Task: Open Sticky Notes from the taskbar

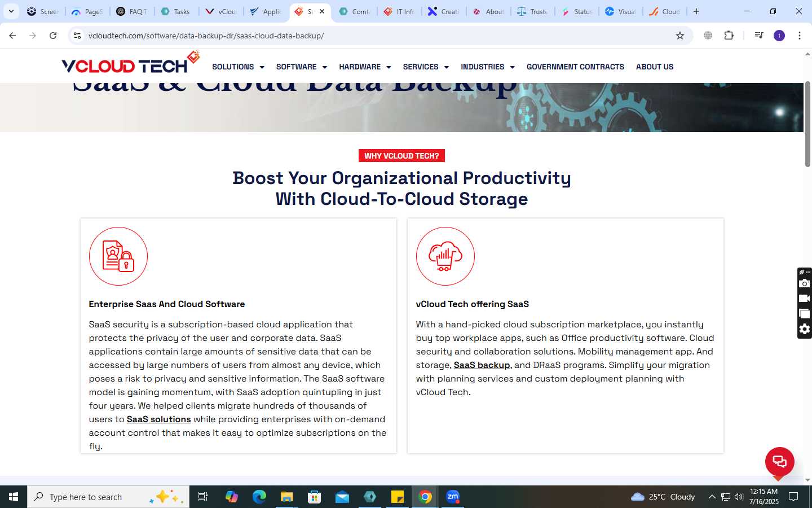Action: point(398,497)
